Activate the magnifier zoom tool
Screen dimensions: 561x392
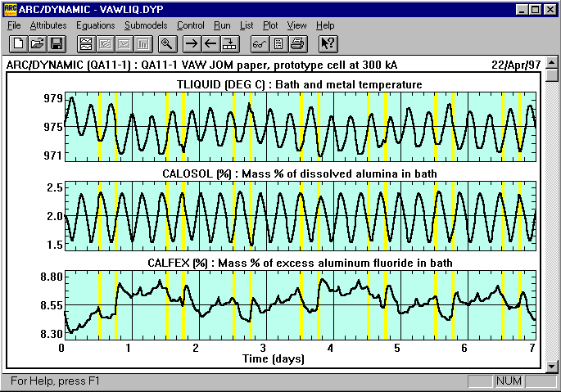pos(167,43)
